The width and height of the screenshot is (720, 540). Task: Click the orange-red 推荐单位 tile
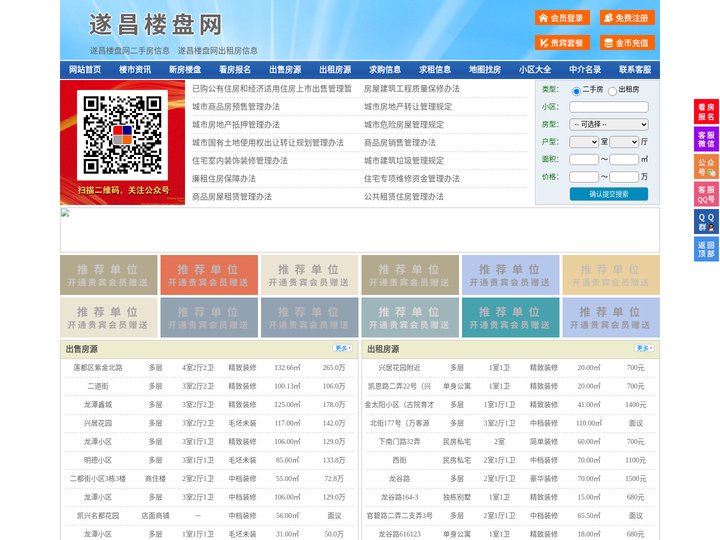tap(209, 275)
